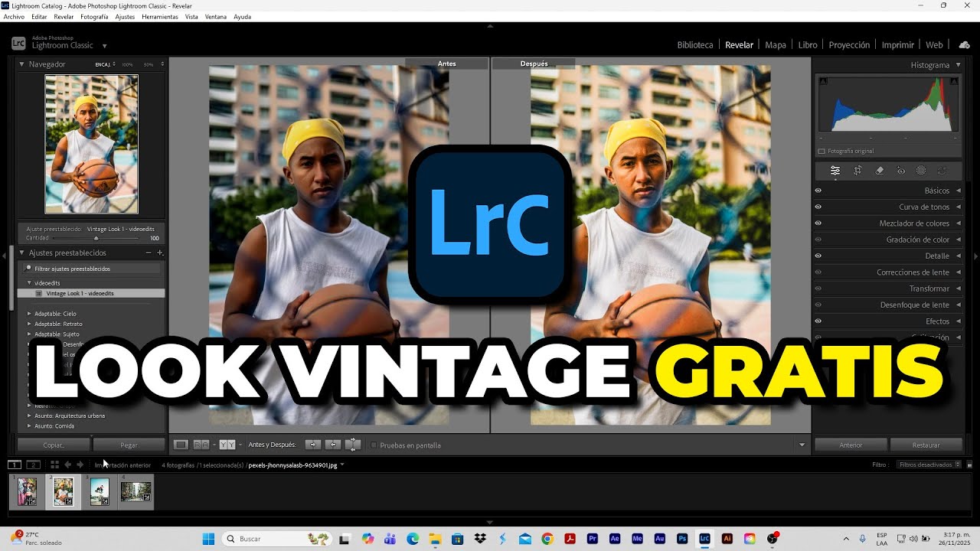Viewport: 980px width, 551px height.
Task: Open the Herramientas menu
Action: click(x=160, y=16)
